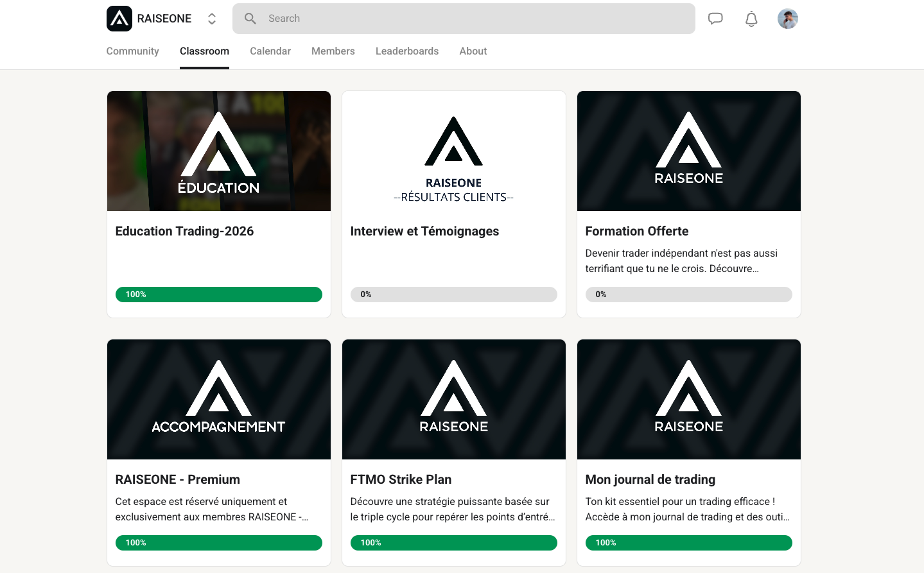The height and width of the screenshot is (573, 924).
Task: Click description 'Cet espace est réservé uniquement et'
Action: click(201, 502)
